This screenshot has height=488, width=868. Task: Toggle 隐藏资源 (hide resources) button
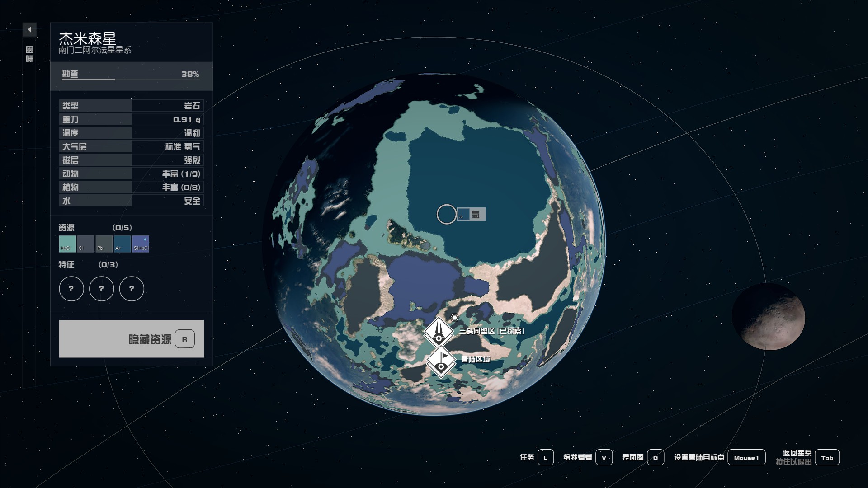(131, 339)
